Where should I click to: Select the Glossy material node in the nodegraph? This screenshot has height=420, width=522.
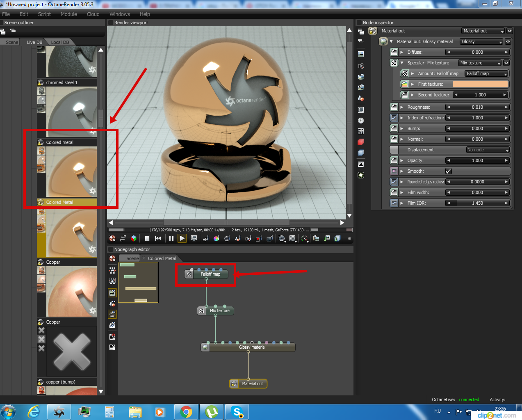click(248, 347)
